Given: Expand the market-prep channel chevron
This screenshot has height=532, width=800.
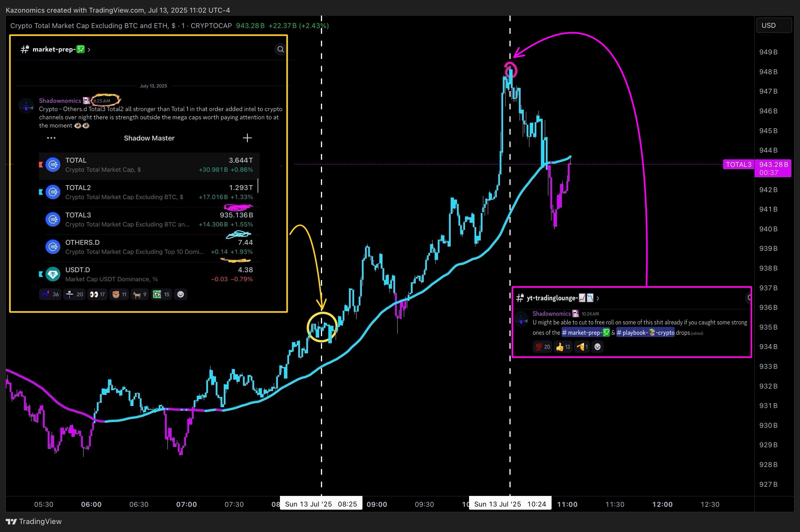Looking at the screenshot, I should click(x=89, y=50).
